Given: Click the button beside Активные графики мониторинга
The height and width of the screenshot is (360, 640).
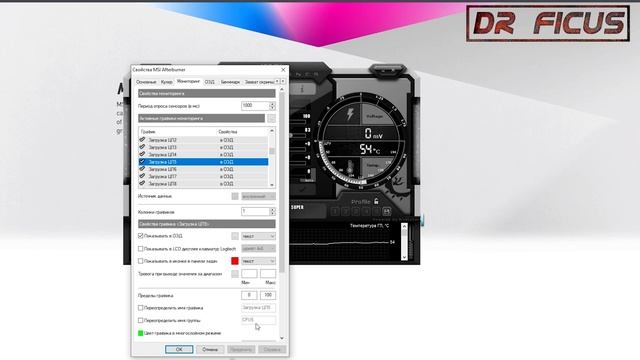Looking at the screenshot, I should point(271,118).
